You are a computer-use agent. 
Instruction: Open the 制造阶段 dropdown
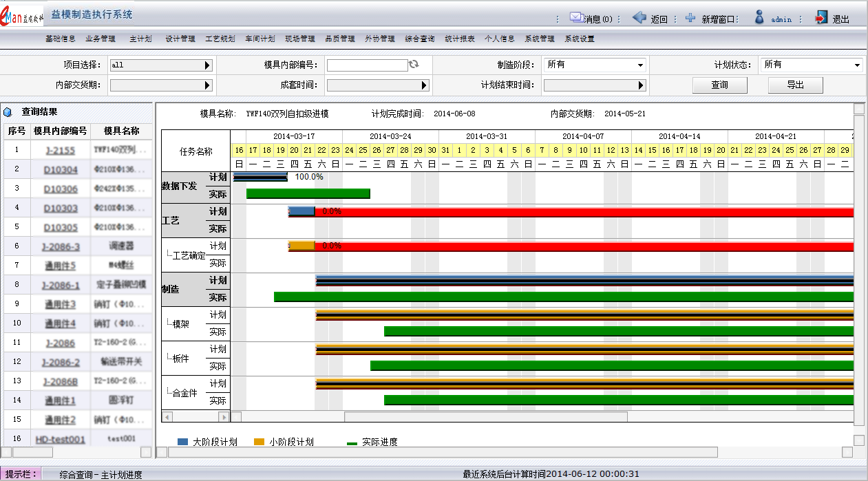click(640, 65)
